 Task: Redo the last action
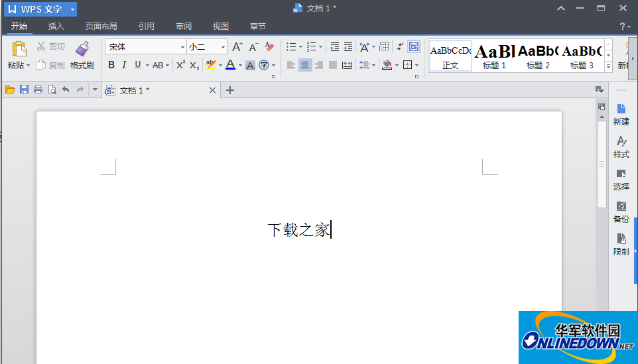pos(80,90)
